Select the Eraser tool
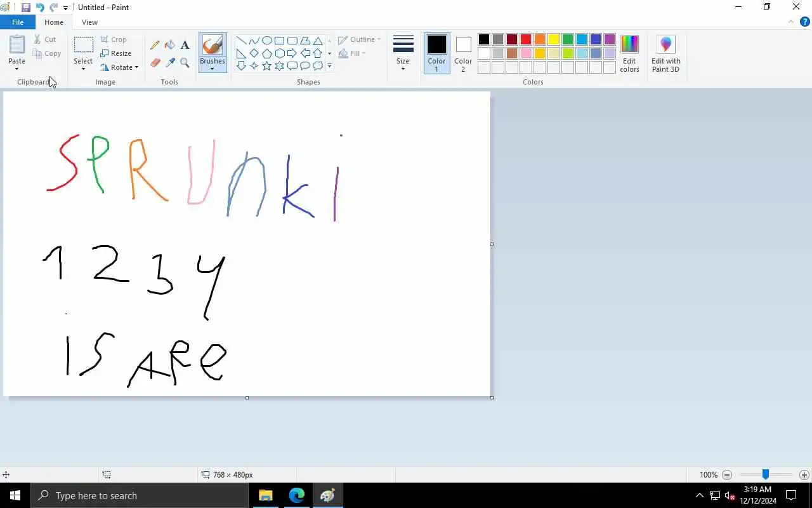 [x=155, y=62]
